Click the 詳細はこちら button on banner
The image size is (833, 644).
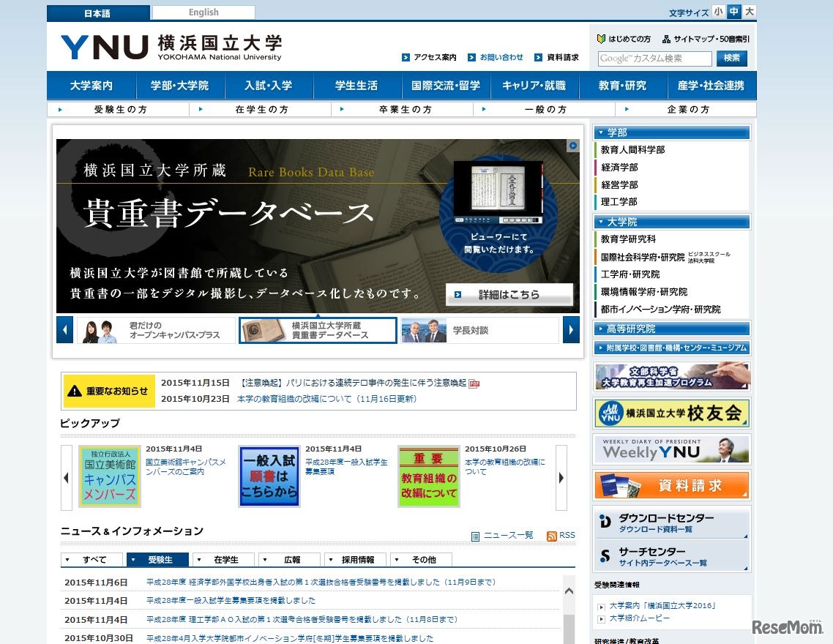tap(509, 295)
